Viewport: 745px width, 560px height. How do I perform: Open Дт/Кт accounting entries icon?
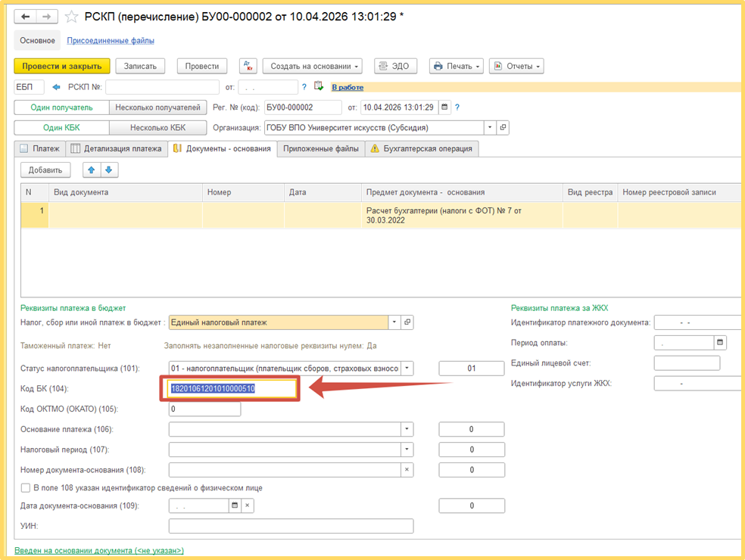[x=248, y=66]
